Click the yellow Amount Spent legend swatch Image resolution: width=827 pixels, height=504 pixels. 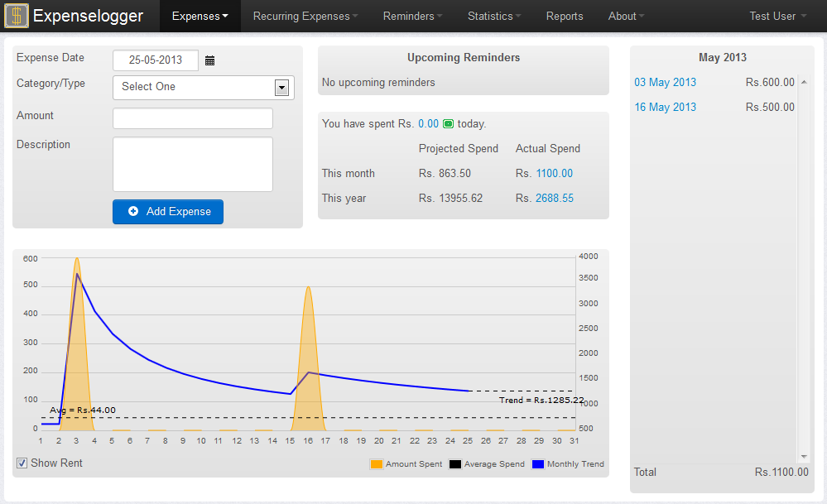click(377, 464)
